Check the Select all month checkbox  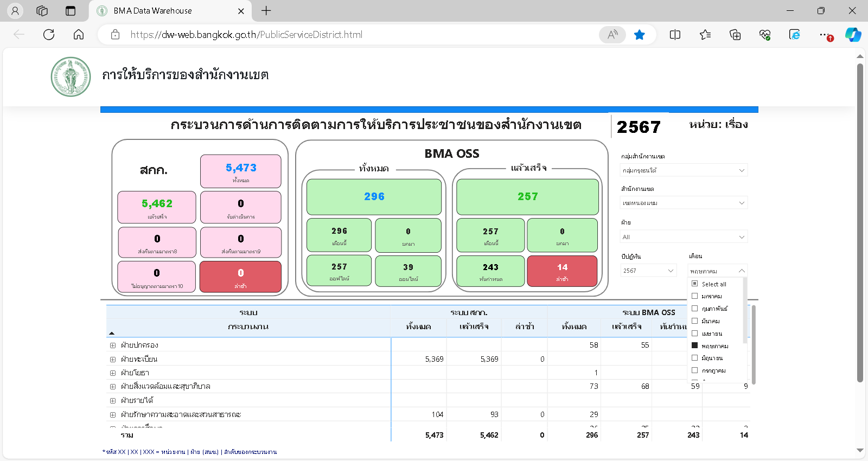click(x=694, y=284)
